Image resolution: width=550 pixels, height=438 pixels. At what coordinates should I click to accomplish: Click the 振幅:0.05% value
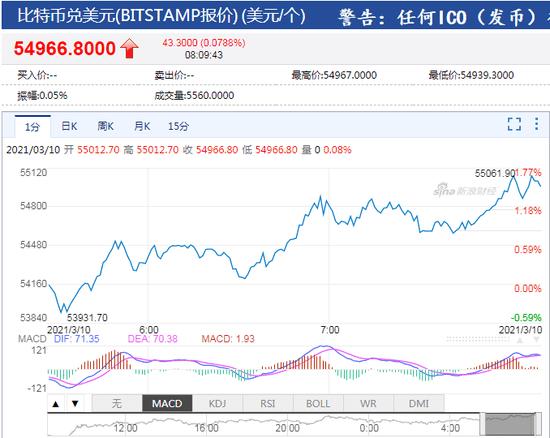point(42,95)
